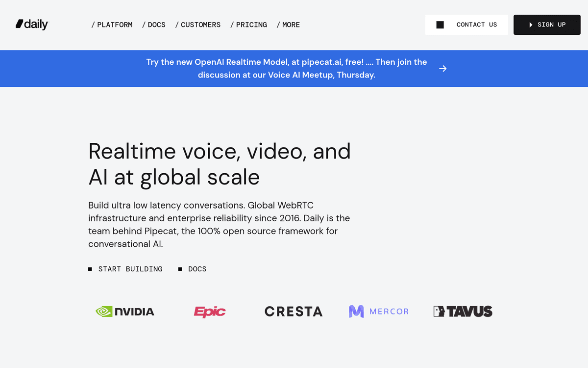The image size is (588, 368).
Task: Open the Docs link below hero text
Action: click(197, 269)
